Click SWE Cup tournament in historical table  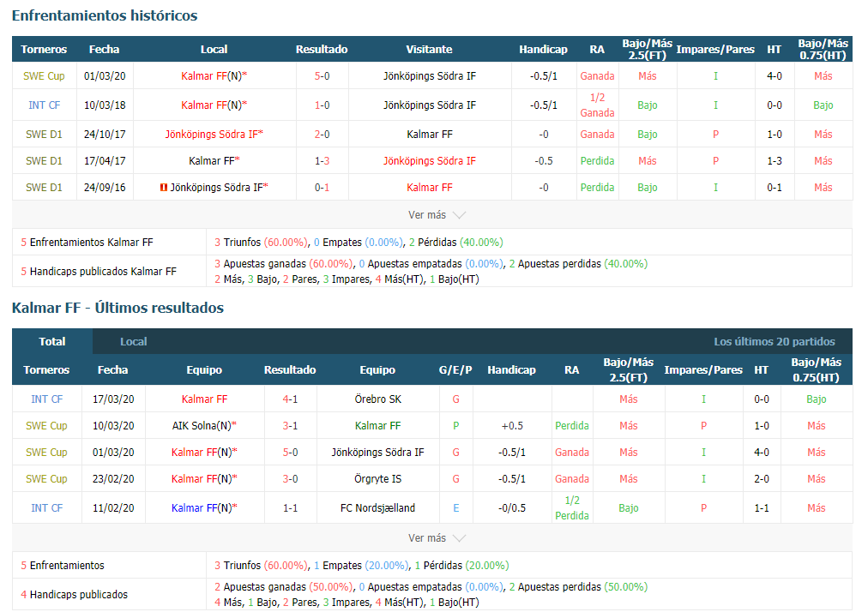(x=45, y=75)
